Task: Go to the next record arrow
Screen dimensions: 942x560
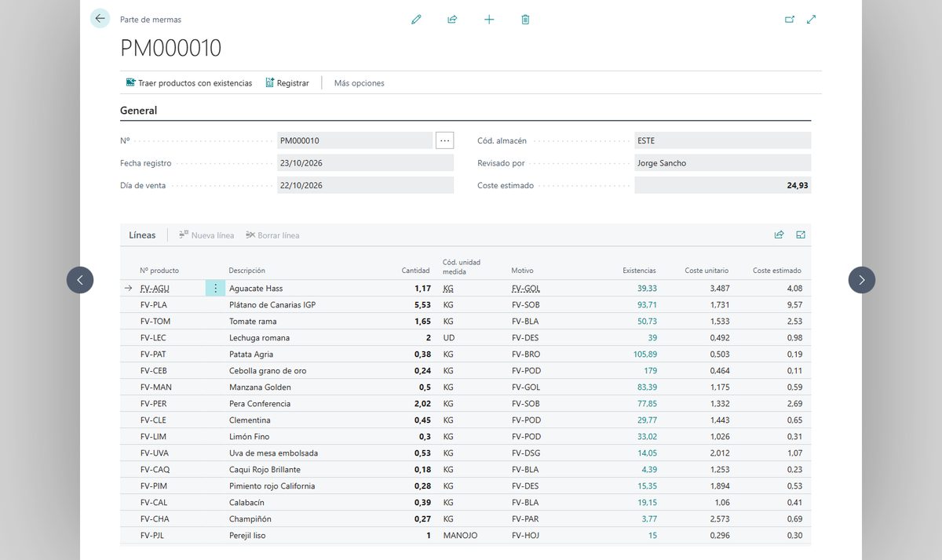Action: click(x=862, y=280)
